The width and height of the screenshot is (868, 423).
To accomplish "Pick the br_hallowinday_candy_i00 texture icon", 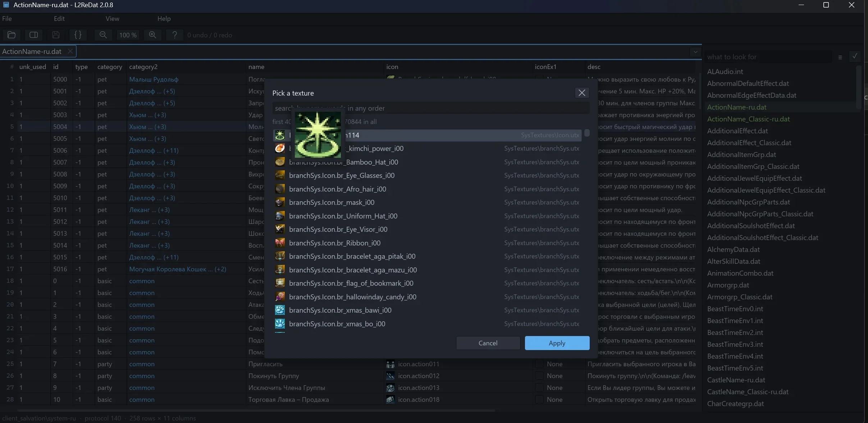I will 280,296.
